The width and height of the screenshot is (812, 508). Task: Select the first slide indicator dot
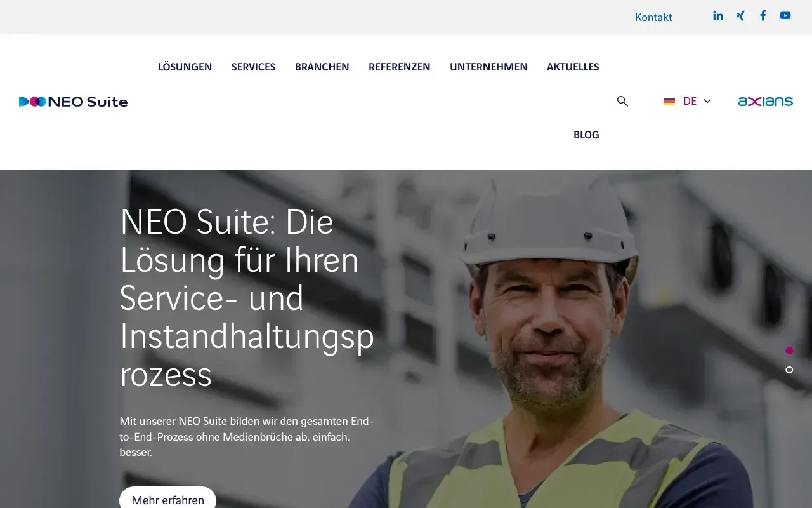789,351
